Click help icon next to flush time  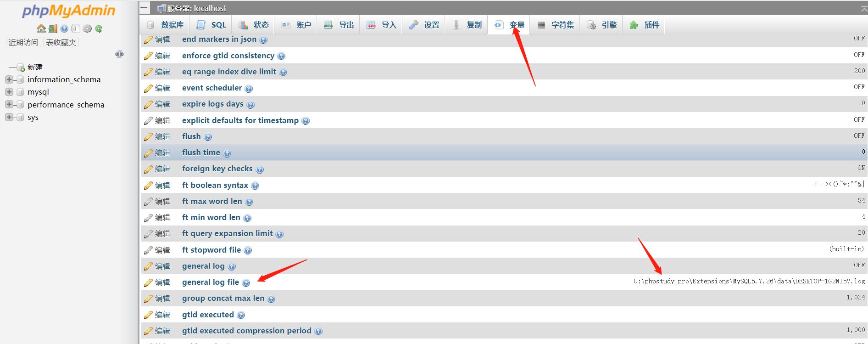(227, 153)
